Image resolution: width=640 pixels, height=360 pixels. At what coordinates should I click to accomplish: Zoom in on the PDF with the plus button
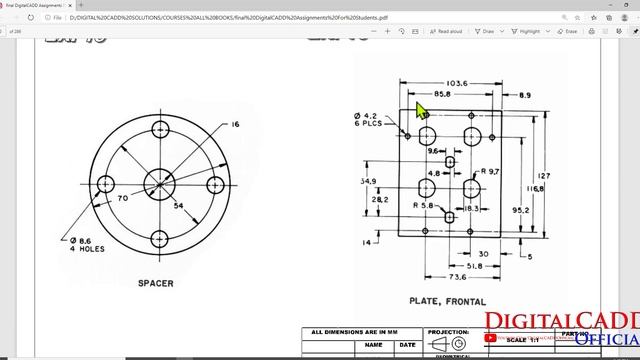click(387, 31)
